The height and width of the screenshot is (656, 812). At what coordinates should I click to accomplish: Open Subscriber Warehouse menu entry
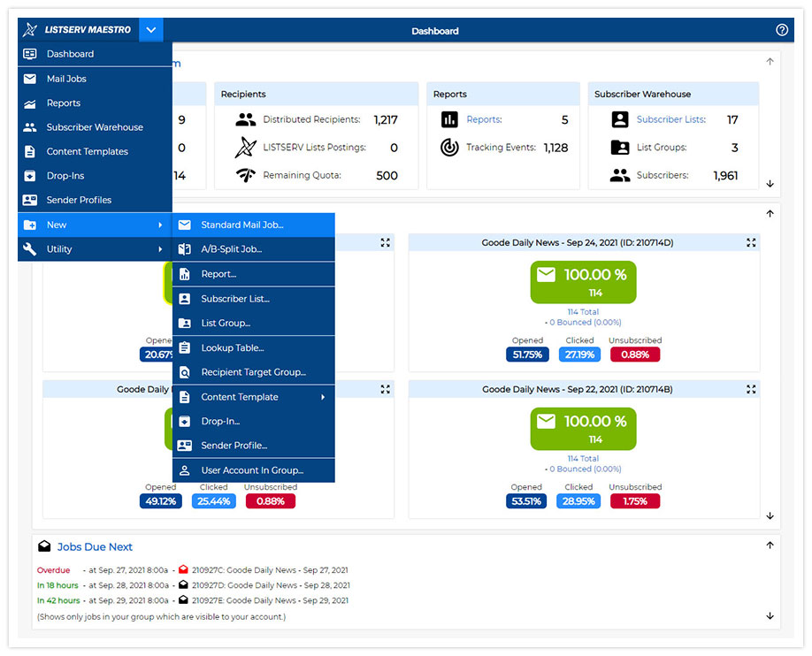pos(95,127)
